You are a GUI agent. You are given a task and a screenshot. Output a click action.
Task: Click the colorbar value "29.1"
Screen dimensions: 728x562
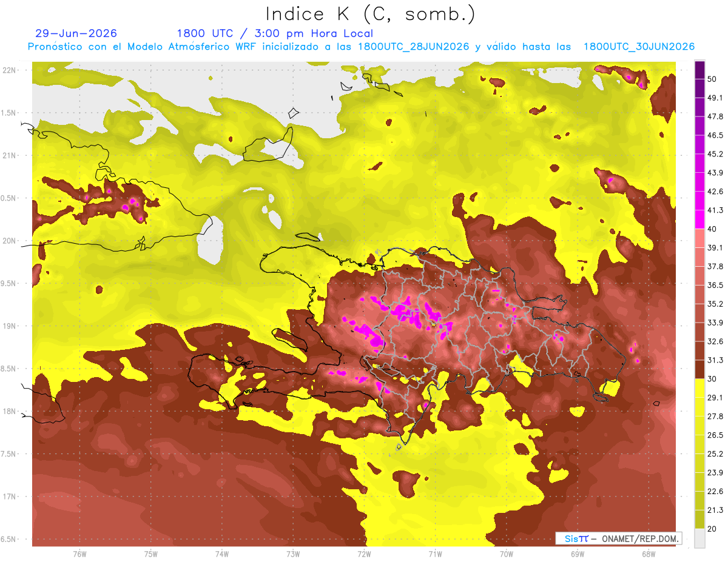click(x=715, y=398)
